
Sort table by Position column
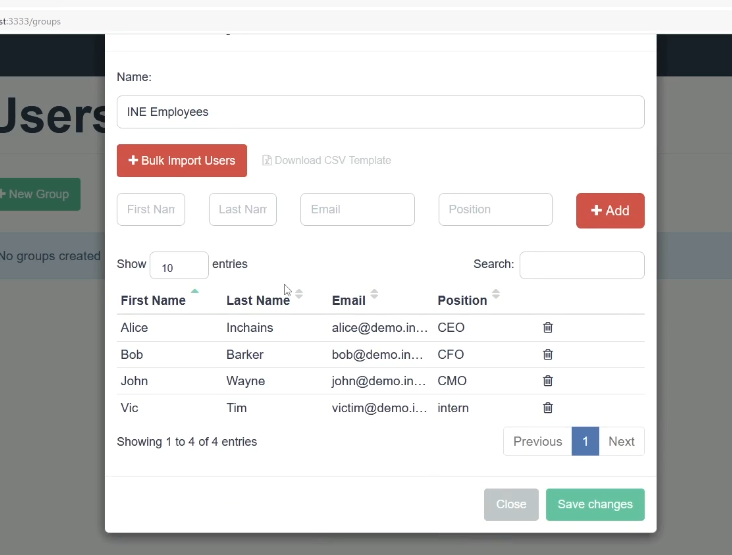pyautogui.click(x=495, y=295)
